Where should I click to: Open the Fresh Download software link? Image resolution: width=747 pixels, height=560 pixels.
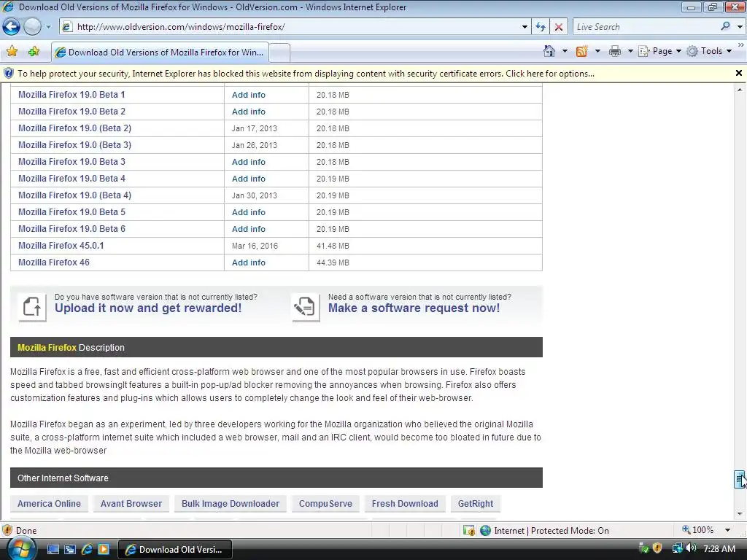(405, 504)
